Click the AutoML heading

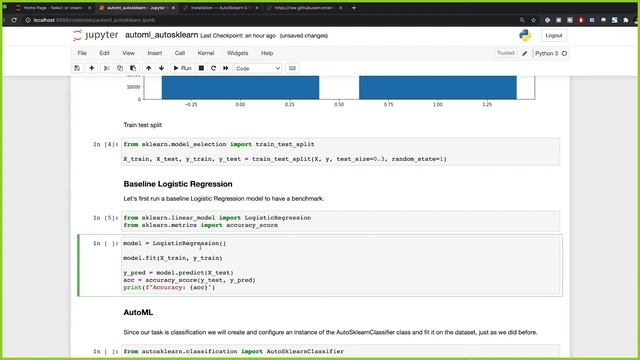pyautogui.click(x=138, y=313)
